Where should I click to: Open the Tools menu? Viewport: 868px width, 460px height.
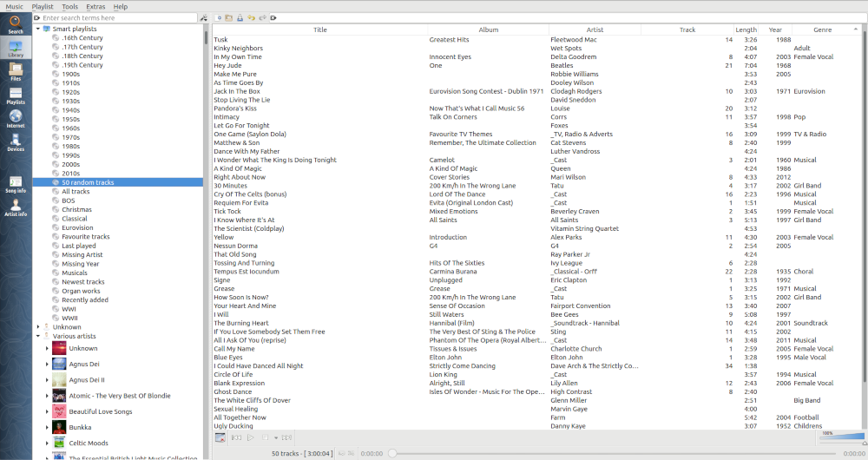click(x=69, y=7)
